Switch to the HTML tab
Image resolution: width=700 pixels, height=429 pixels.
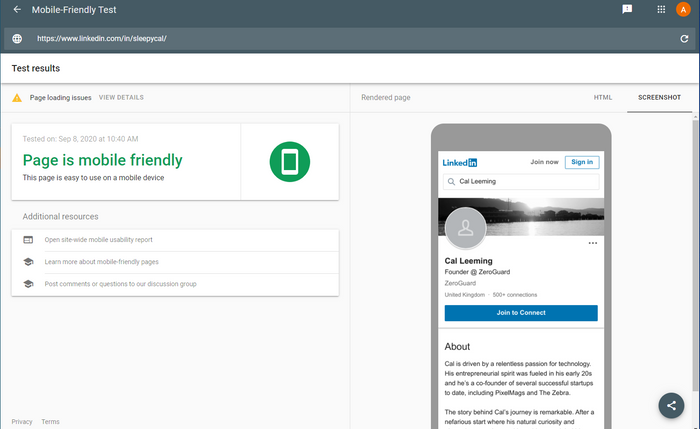[x=603, y=97]
